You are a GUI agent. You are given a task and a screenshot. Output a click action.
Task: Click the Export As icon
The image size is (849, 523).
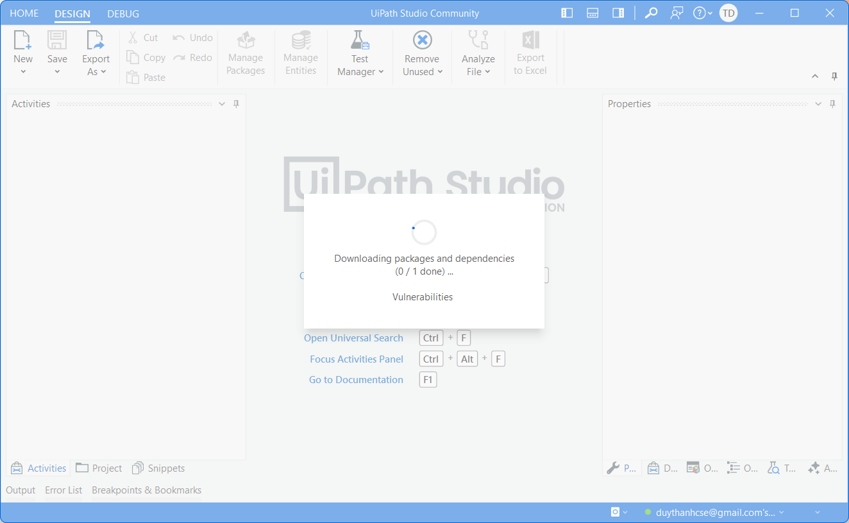(95, 40)
